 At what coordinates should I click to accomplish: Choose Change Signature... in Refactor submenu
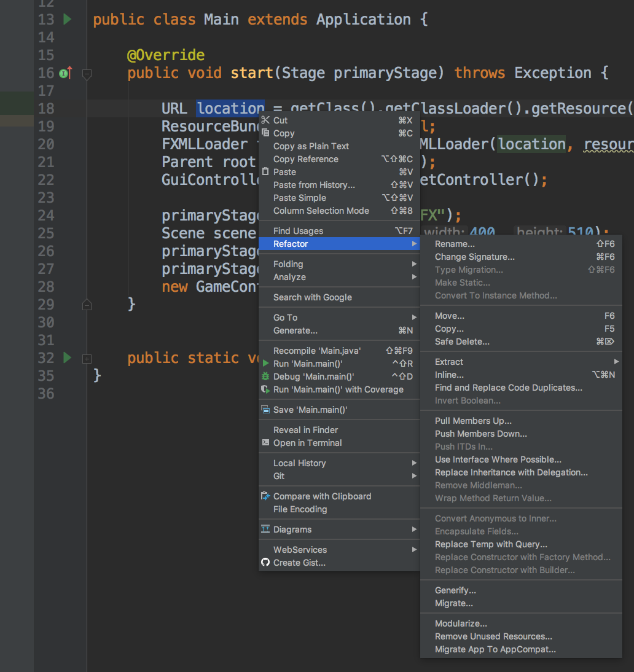(x=521, y=256)
